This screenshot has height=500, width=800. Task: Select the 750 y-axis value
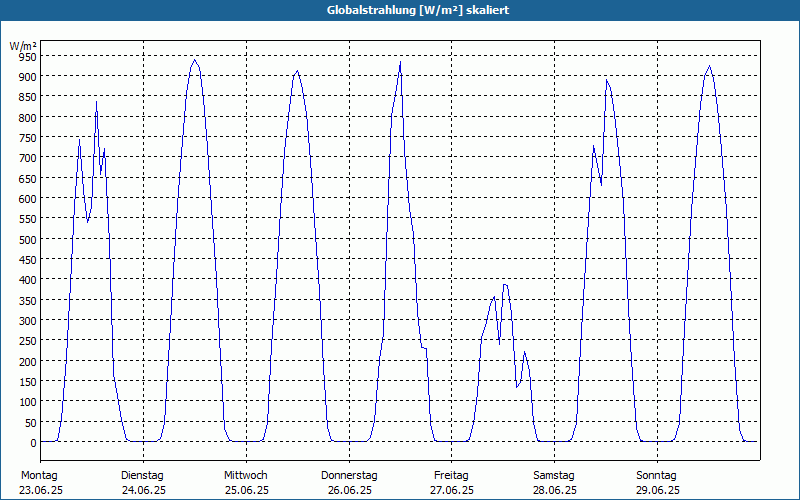point(28,138)
